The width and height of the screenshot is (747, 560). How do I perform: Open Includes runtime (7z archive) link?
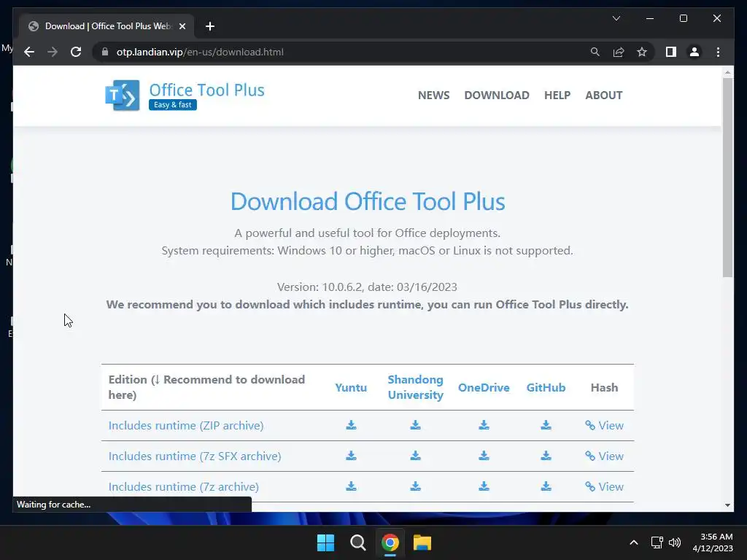(x=183, y=486)
